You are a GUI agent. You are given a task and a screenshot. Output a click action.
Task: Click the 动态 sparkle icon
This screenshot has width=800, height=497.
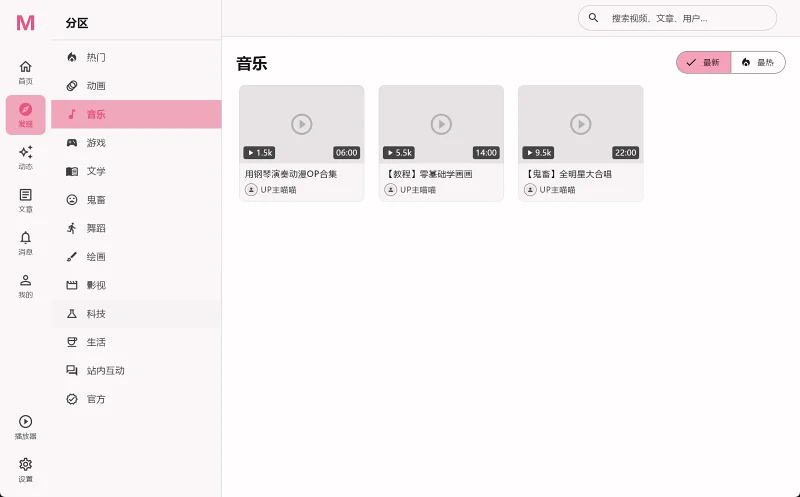[26, 152]
